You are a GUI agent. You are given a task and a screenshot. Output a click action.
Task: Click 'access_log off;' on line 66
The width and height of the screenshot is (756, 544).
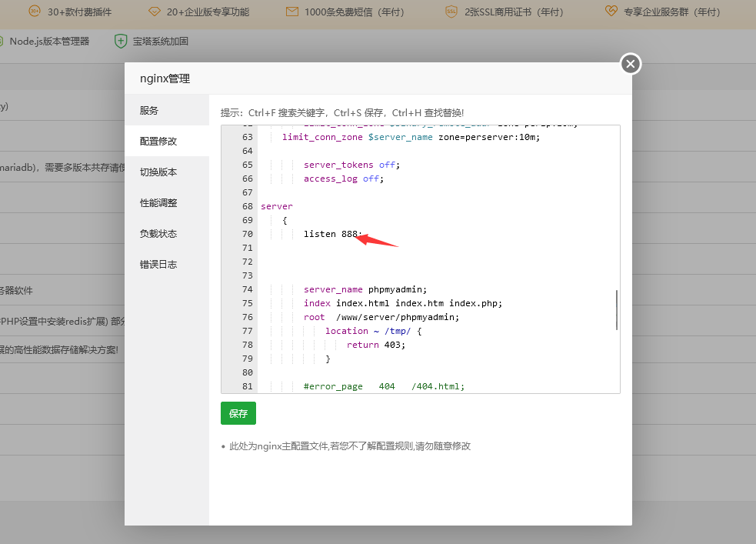point(343,179)
